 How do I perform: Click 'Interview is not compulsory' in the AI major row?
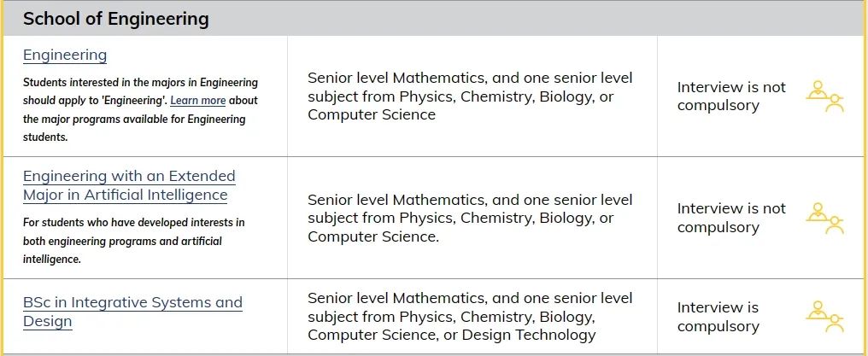[x=731, y=218]
